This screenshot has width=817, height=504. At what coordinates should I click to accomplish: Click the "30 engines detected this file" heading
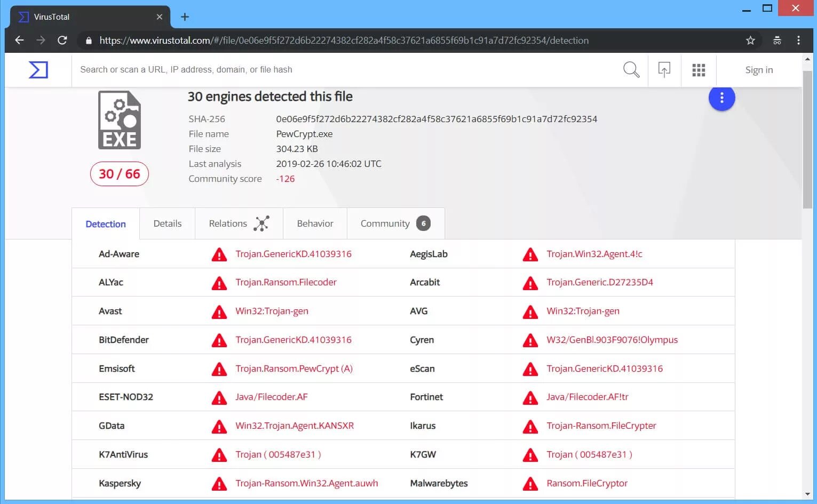point(270,97)
